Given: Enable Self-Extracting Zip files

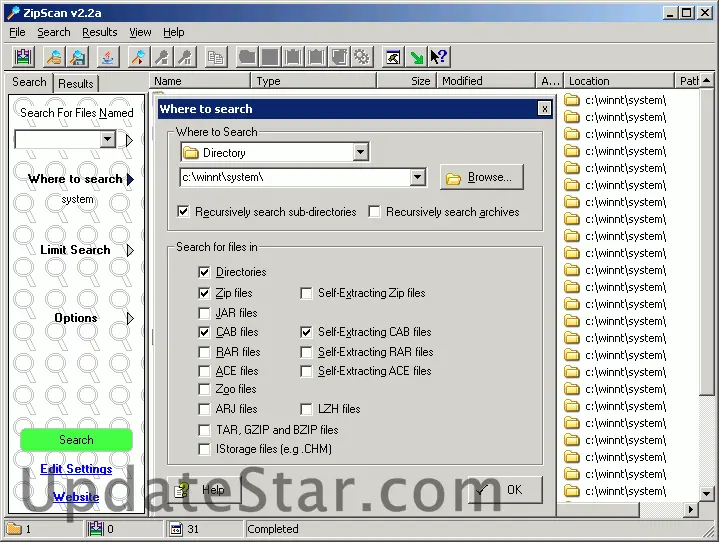Looking at the screenshot, I should click(x=306, y=293).
